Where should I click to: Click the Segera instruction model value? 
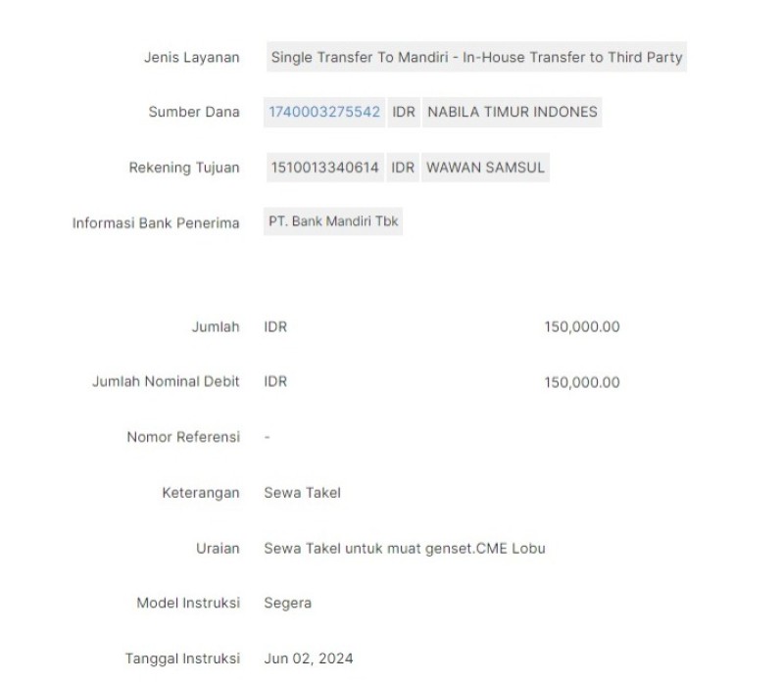(287, 603)
